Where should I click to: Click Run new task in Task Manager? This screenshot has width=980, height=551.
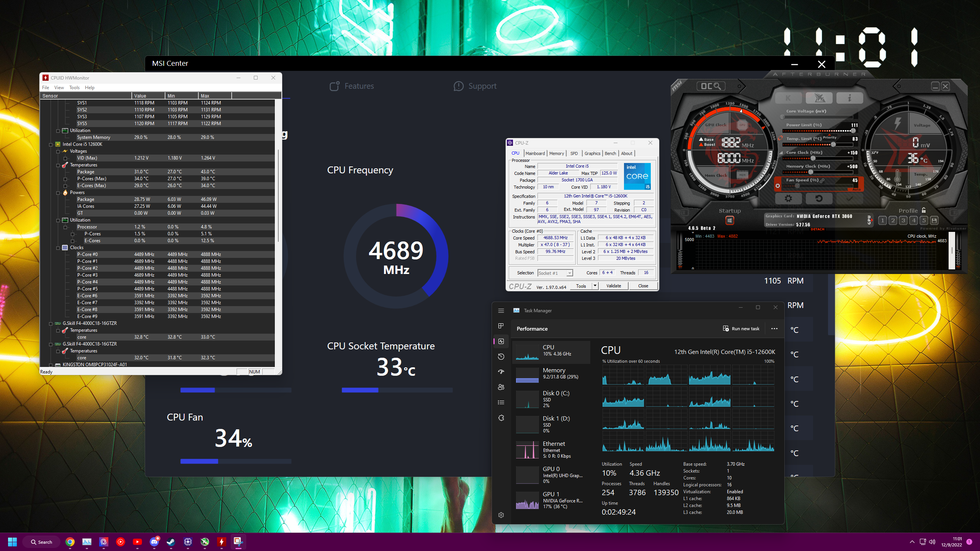tap(741, 329)
